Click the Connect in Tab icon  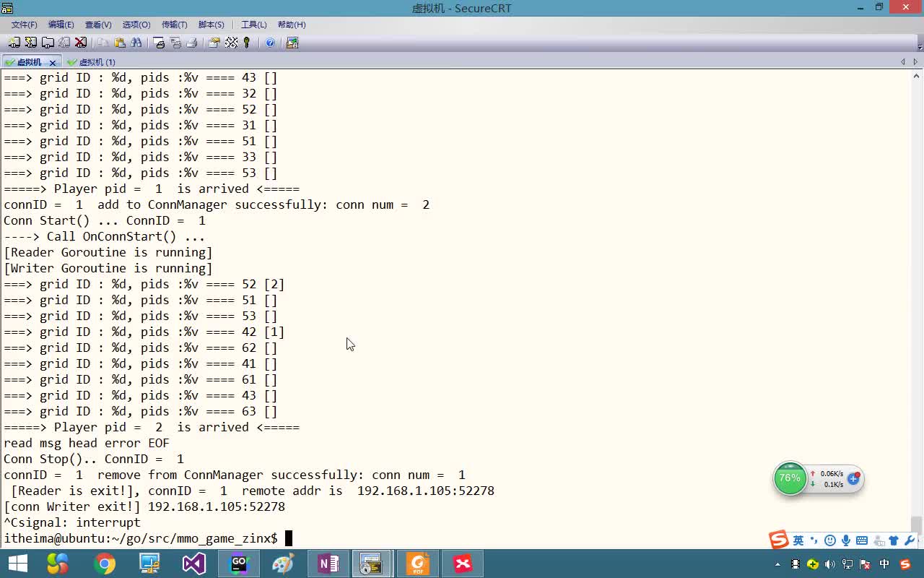tap(48, 43)
